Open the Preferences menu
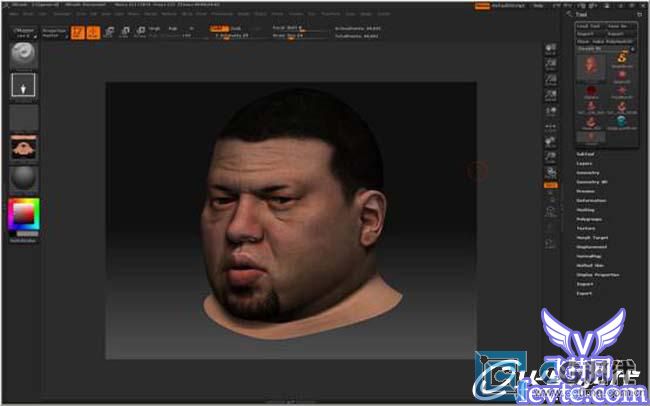This screenshot has height=406, width=650. tap(221, 14)
